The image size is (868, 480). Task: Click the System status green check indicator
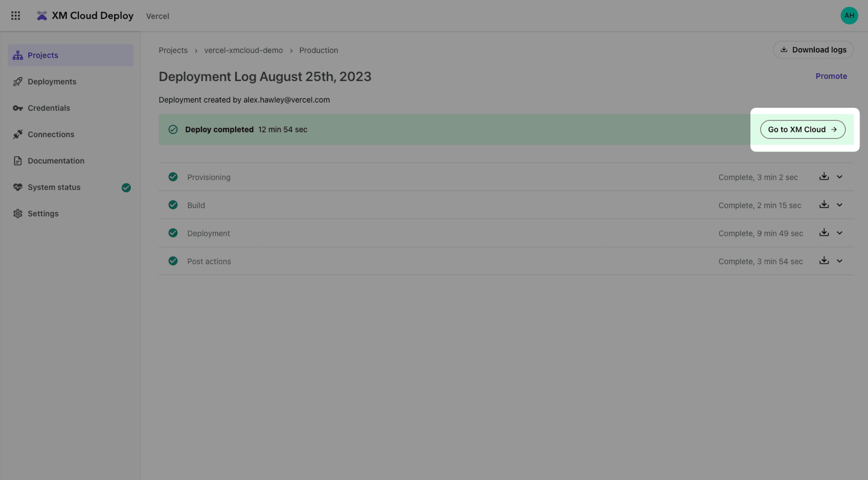coord(126,187)
